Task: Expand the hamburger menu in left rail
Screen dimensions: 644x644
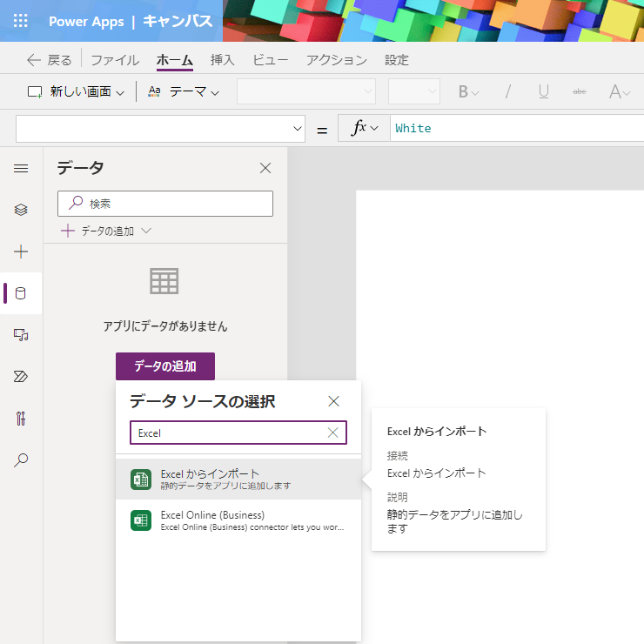Action: coord(21,168)
